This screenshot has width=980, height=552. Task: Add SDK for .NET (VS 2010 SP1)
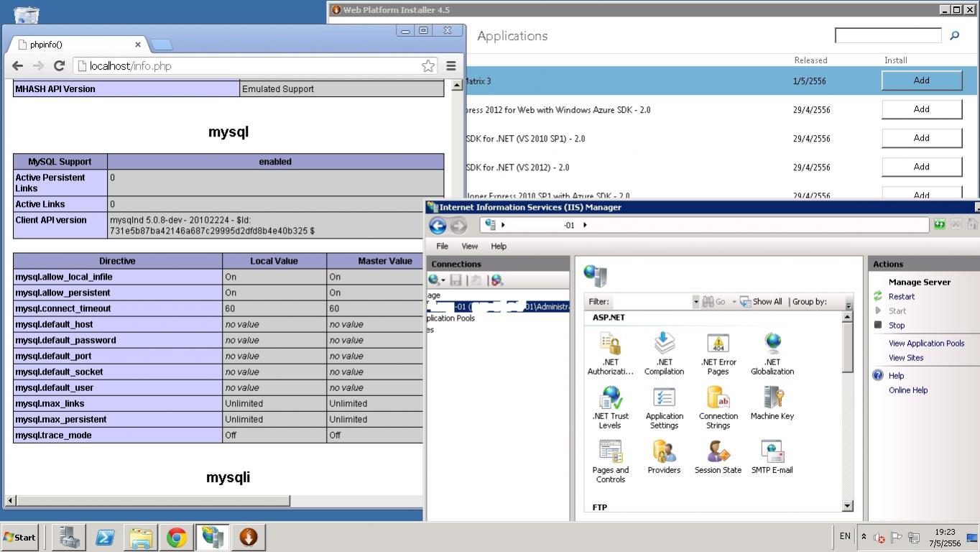(x=921, y=138)
